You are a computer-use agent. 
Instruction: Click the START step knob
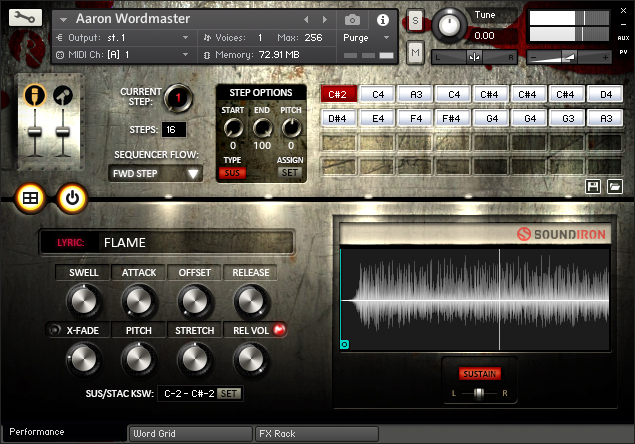(233, 128)
